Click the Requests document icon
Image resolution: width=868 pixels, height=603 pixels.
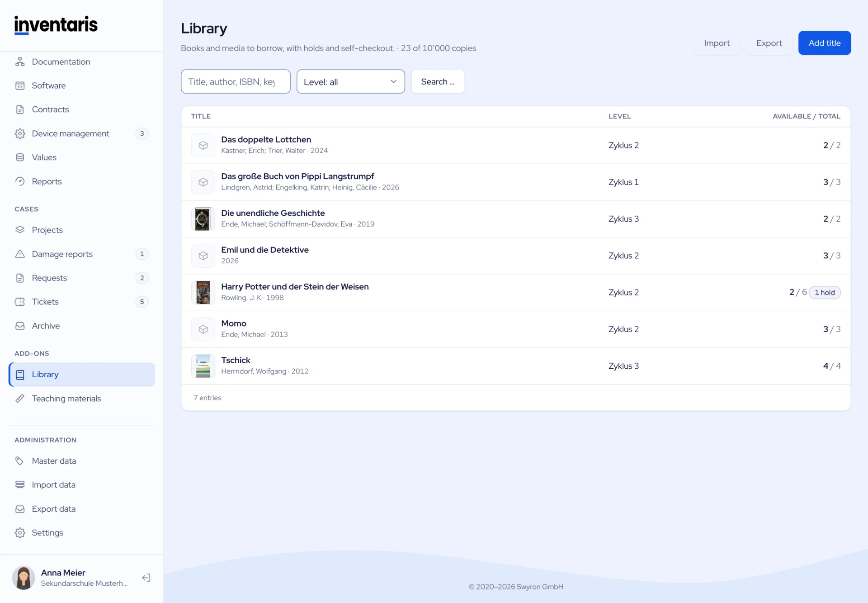click(20, 278)
